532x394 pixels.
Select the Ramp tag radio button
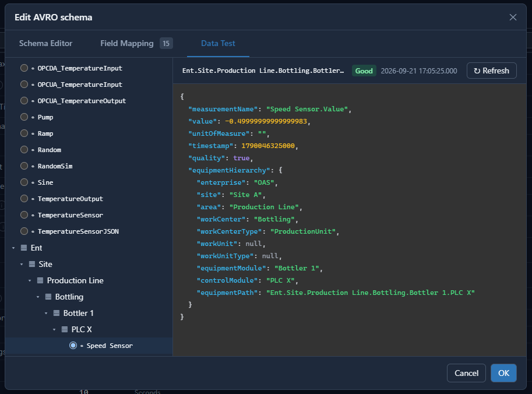(x=24, y=133)
